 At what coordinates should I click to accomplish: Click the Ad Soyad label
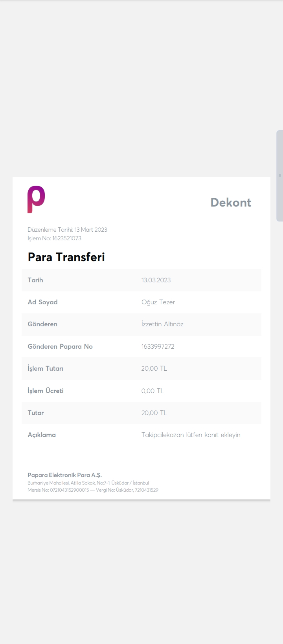(x=42, y=302)
